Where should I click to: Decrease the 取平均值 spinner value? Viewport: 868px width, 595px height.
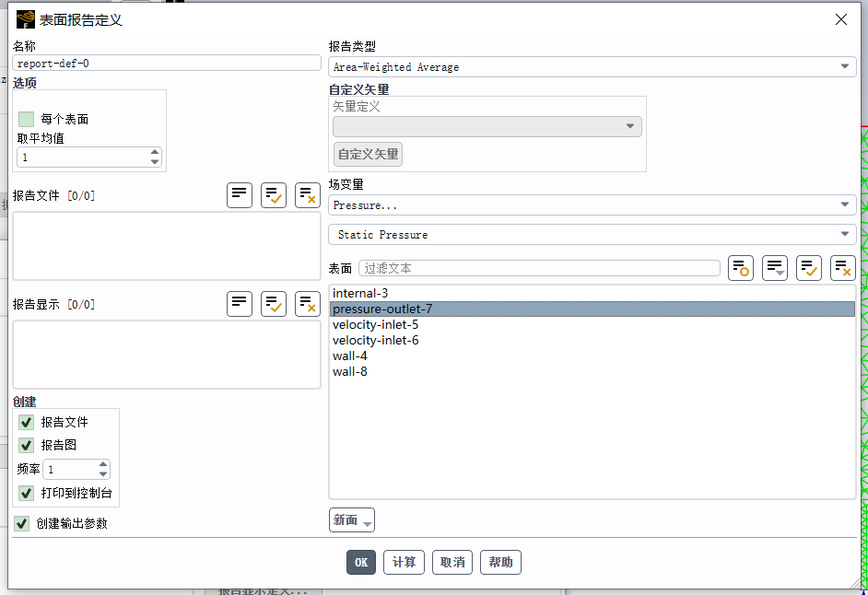pyautogui.click(x=155, y=162)
